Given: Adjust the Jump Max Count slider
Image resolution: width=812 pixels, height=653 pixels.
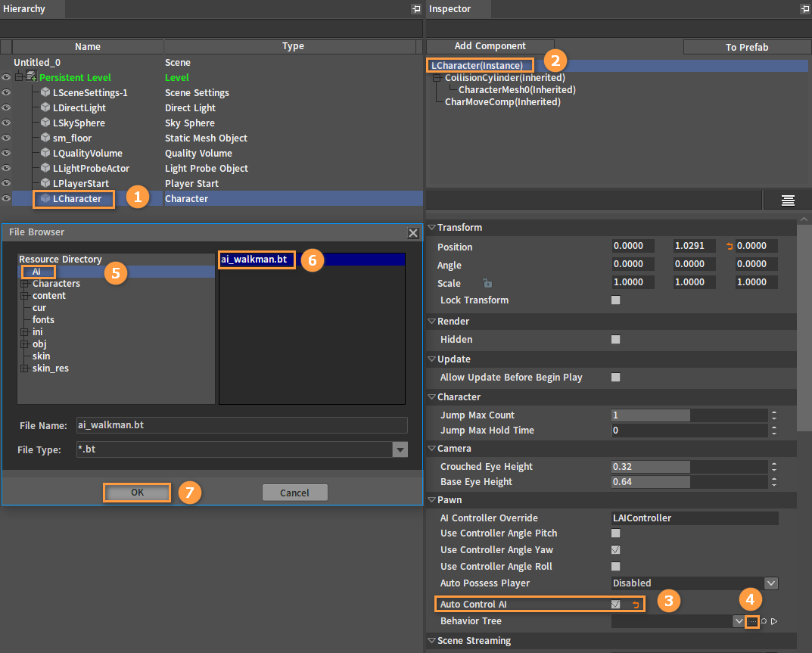Looking at the screenshot, I should pos(689,415).
